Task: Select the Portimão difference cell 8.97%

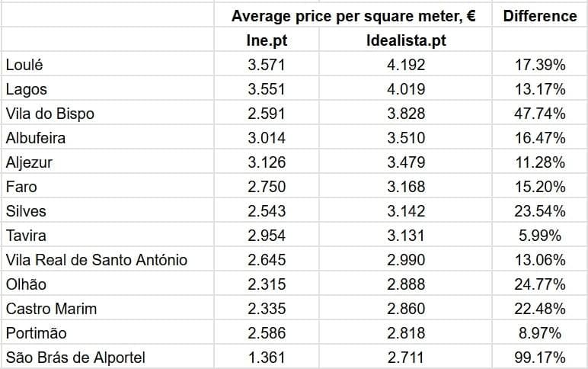Action: pos(540,333)
